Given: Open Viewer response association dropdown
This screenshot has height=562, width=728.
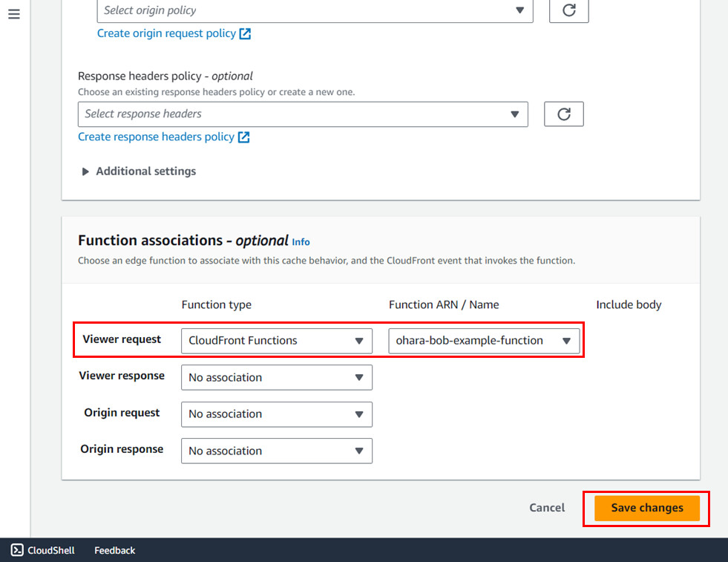Looking at the screenshot, I should pyautogui.click(x=276, y=377).
